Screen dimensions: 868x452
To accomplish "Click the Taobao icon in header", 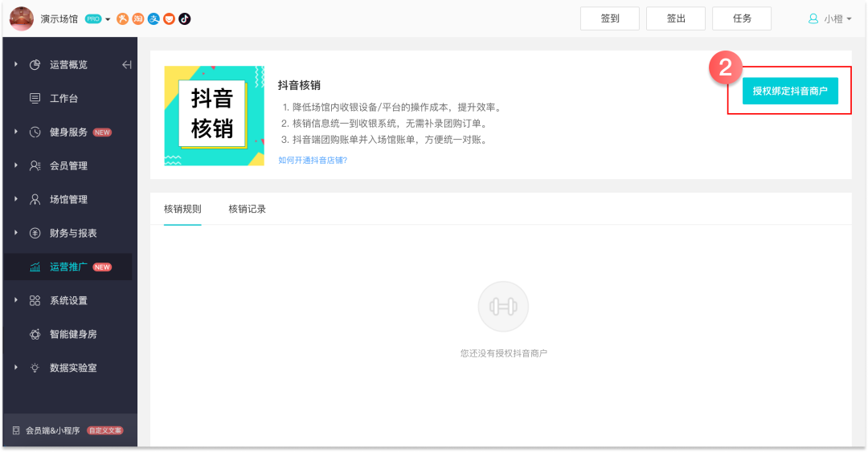I will coord(138,18).
